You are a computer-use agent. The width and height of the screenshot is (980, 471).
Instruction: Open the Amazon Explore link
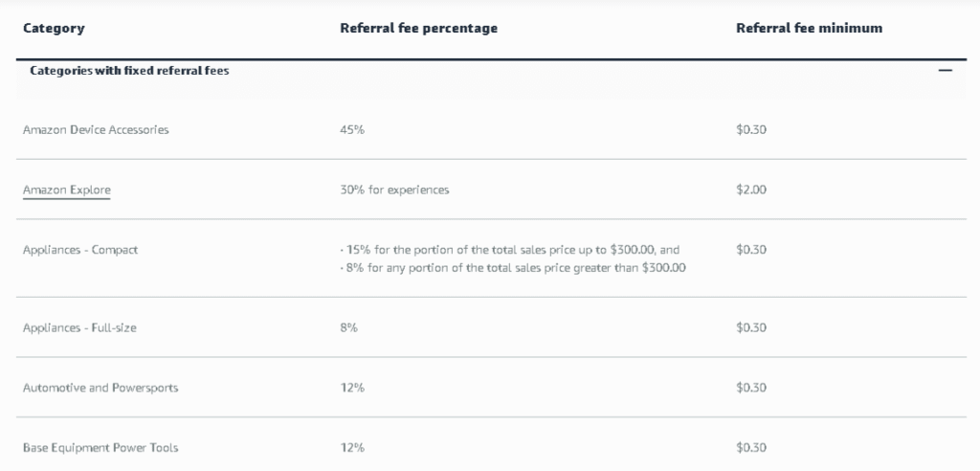coord(67,190)
